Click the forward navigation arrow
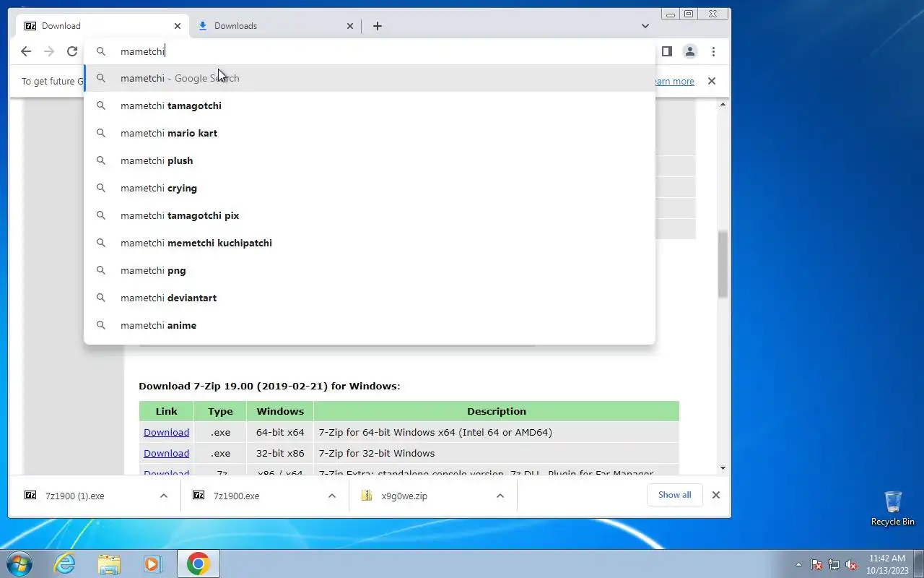Image resolution: width=924 pixels, height=578 pixels. 49,51
